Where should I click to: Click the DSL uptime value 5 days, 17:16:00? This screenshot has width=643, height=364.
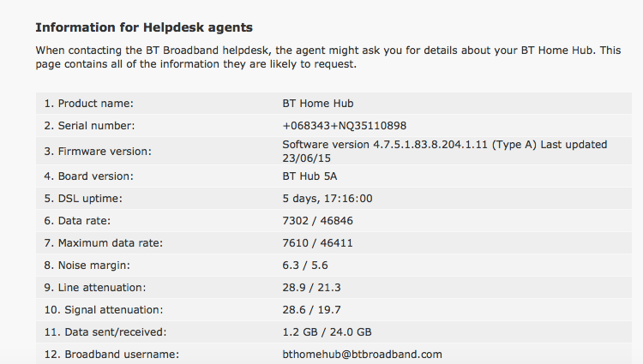[328, 199]
